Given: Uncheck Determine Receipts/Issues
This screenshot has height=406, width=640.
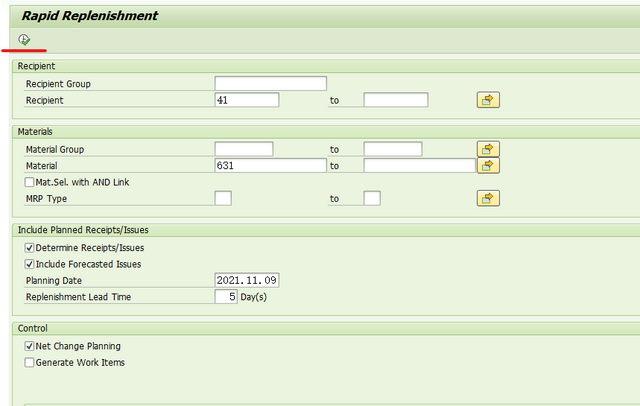Looking at the screenshot, I should pyautogui.click(x=29, y=248).
